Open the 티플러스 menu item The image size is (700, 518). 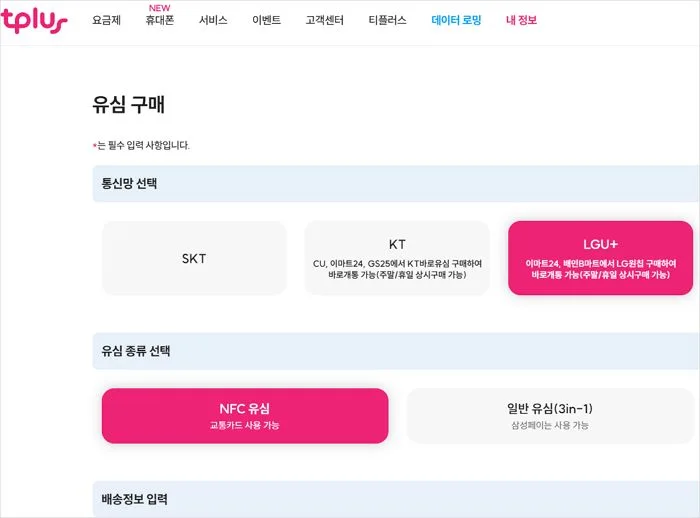387,20
